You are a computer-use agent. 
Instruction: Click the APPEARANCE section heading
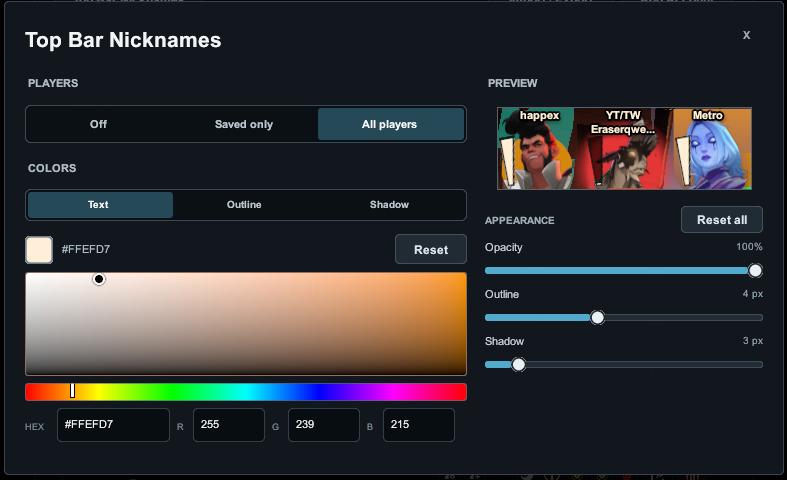[x=519, y=220]
